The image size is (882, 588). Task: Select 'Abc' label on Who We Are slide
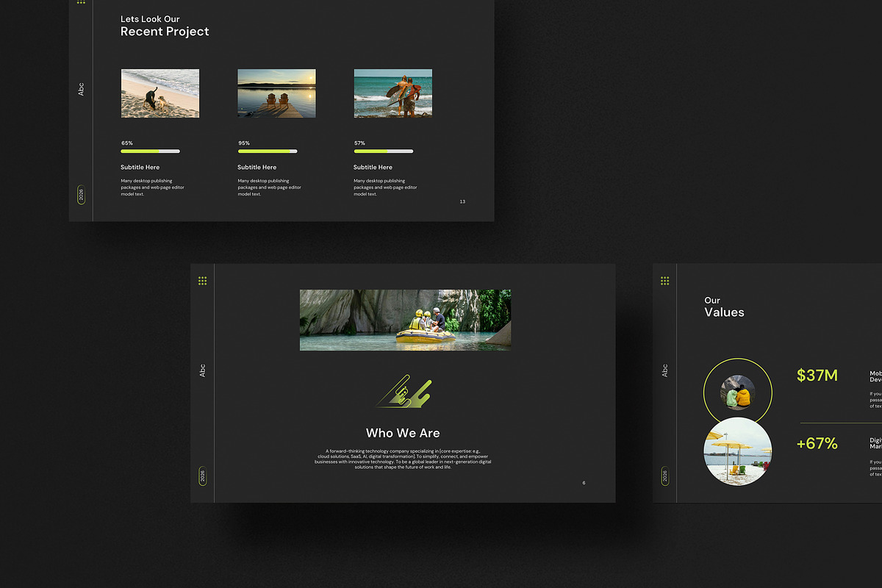tap(202, 371)
